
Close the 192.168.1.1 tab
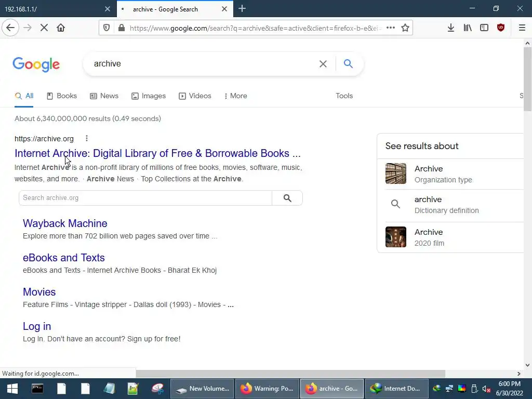108,9
